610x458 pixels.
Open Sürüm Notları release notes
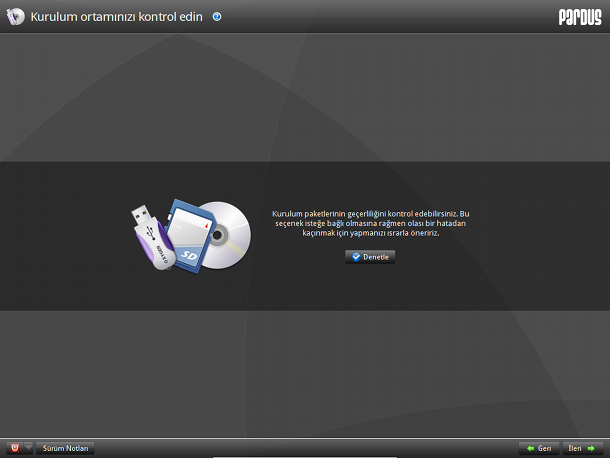[x=65, y=448]
